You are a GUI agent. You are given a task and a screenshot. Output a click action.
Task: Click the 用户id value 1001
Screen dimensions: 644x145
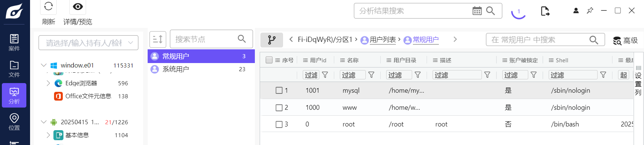coord(312,90)
